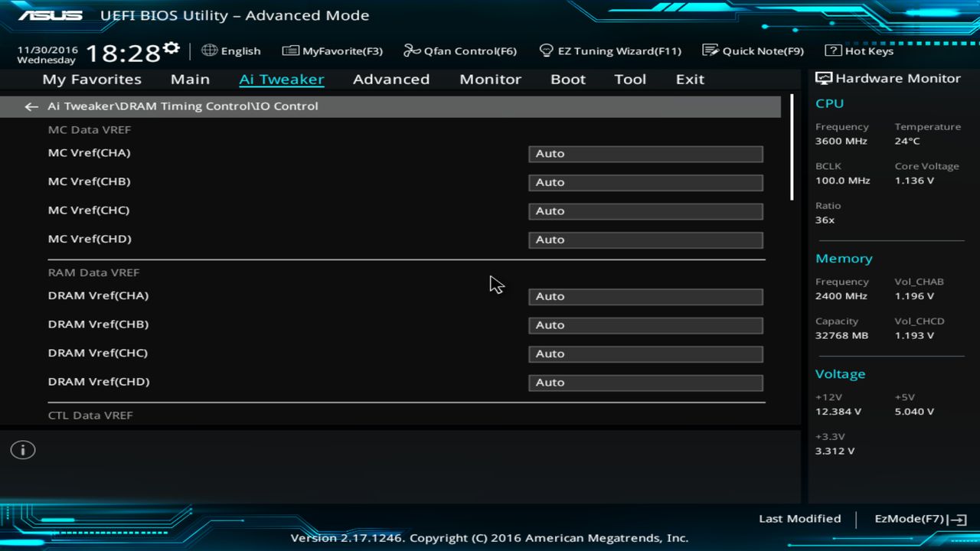Click the Last Modified button
The width and height of the screenshot is (980, 551).
[x=799, y=518]
